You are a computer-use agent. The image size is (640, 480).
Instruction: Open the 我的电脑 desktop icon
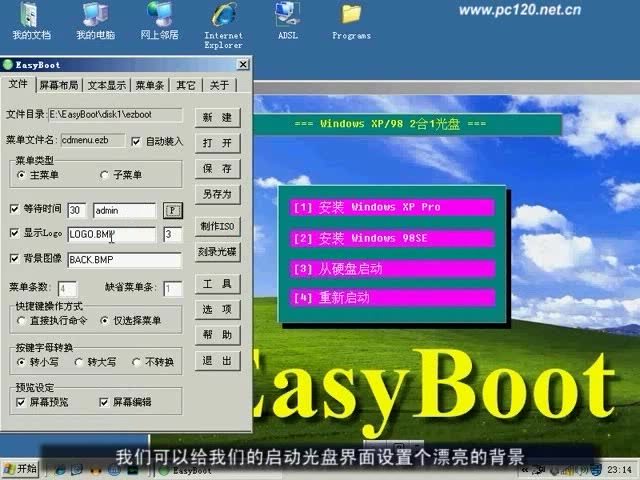(95, 20)
